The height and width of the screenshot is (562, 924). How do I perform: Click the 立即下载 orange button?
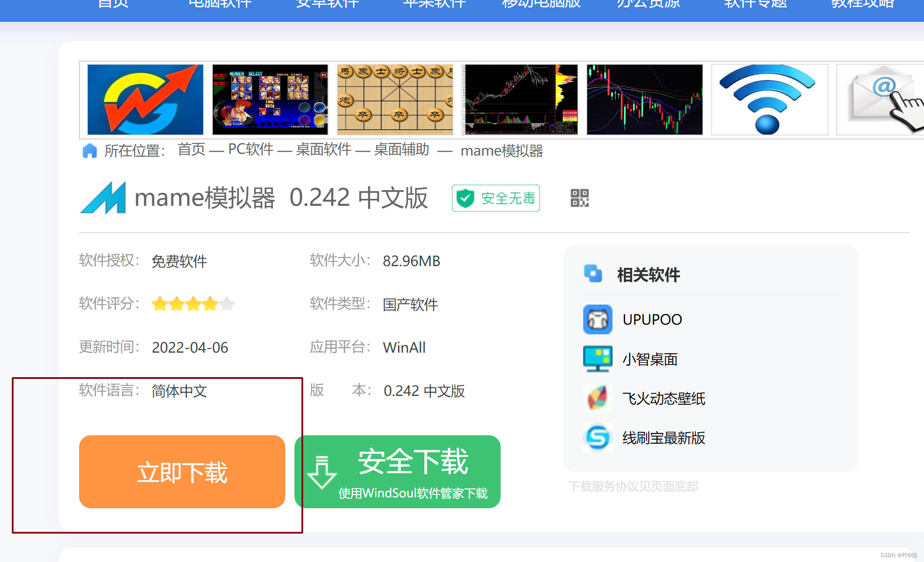[x=182, y=472]
